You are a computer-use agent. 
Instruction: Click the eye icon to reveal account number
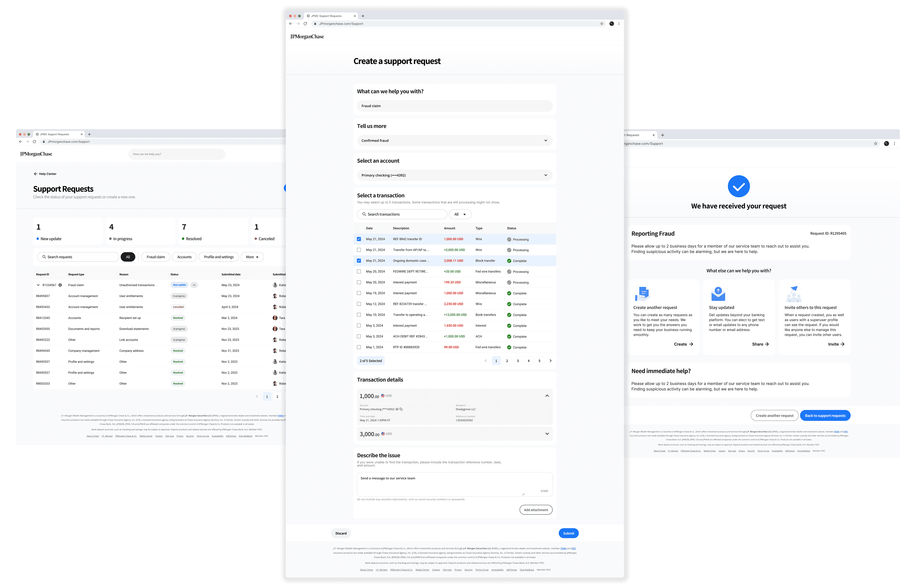[x=397, y=409]
